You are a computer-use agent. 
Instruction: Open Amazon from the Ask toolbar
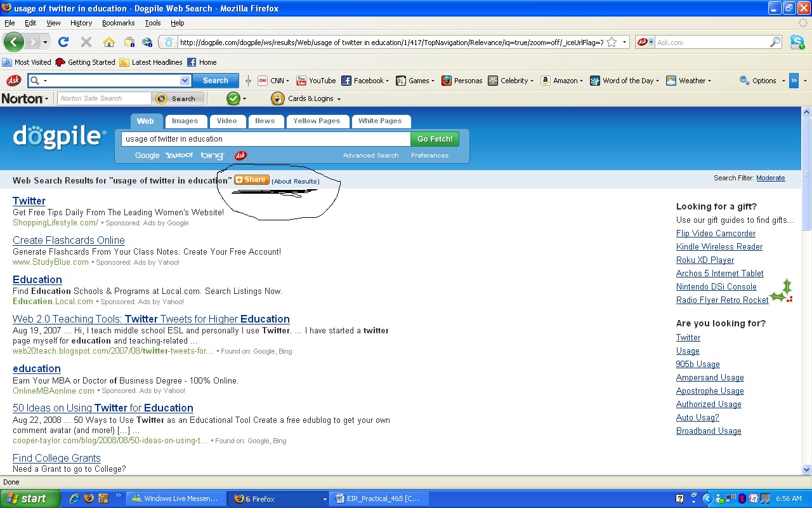[x=561, y=81]
